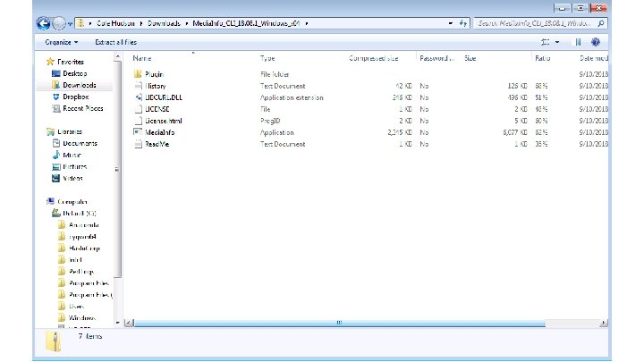Image resolution: width=644 pixels, height=362 pixels.
Task: Sort by the Ratio column header
Action: click(543, 58)
